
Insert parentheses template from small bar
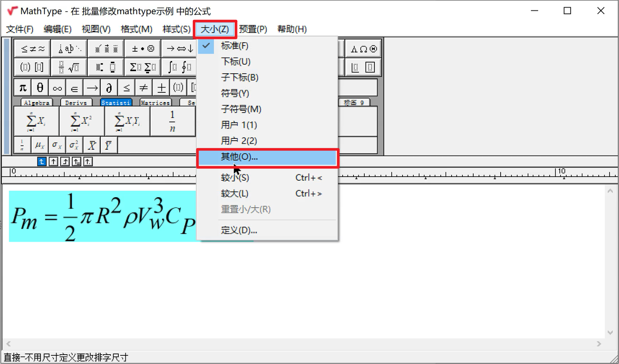point(178,88)
